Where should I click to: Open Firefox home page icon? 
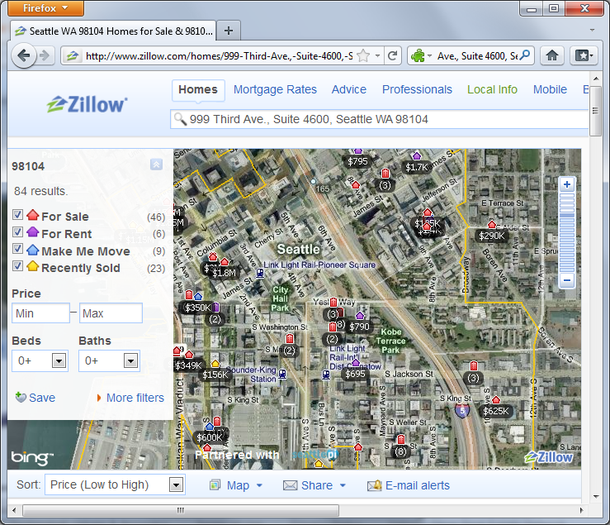(552, 56)
